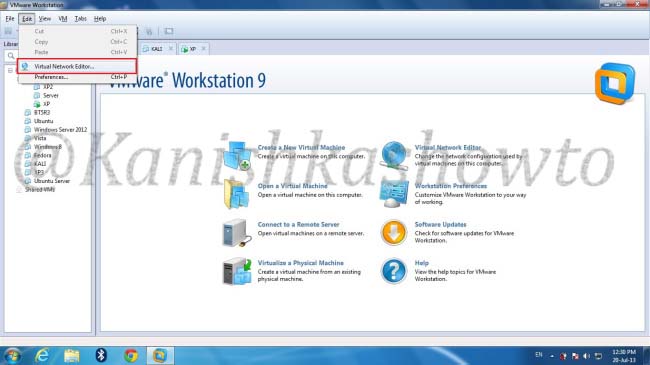The height and width of the screenshot is (365, 650).
Task: Launch Google Chrome from the taskbar
Action: click(x=131, y=355)
